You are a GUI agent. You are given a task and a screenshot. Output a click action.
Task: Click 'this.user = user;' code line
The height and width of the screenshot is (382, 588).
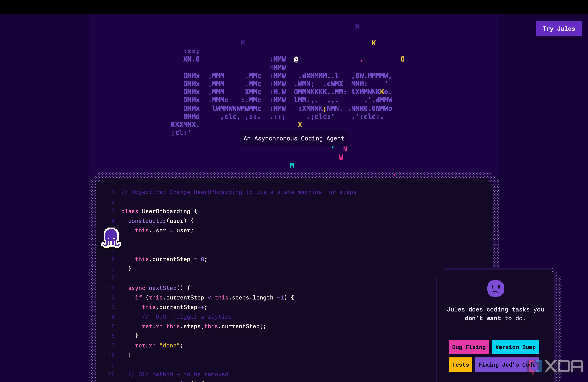pyautogui.click(x=164, y=231)
